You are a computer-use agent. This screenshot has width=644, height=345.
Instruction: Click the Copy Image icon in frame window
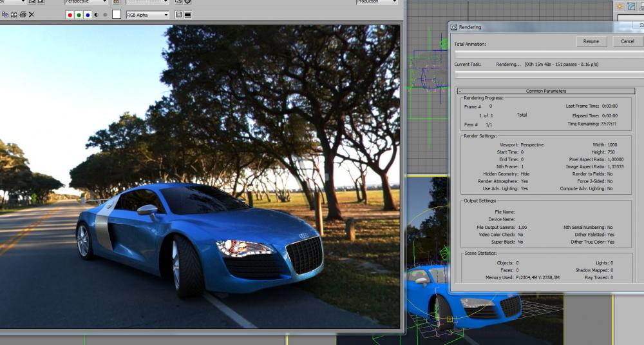5,15
